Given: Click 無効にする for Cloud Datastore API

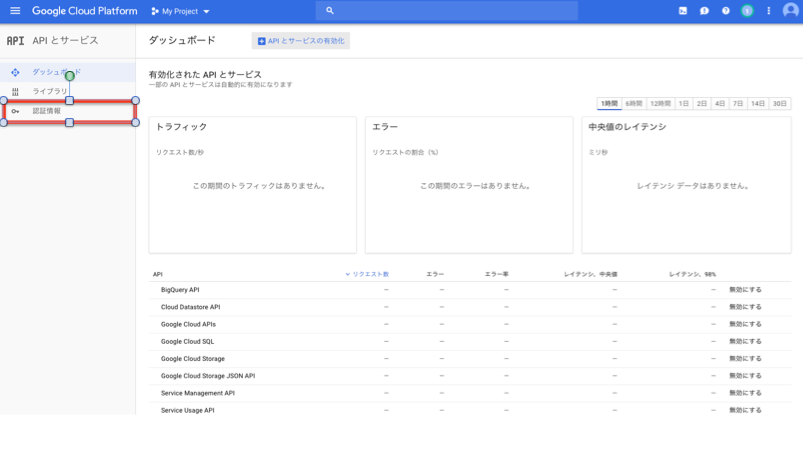Looking at the screenshot, I should (x=745, y=307).
